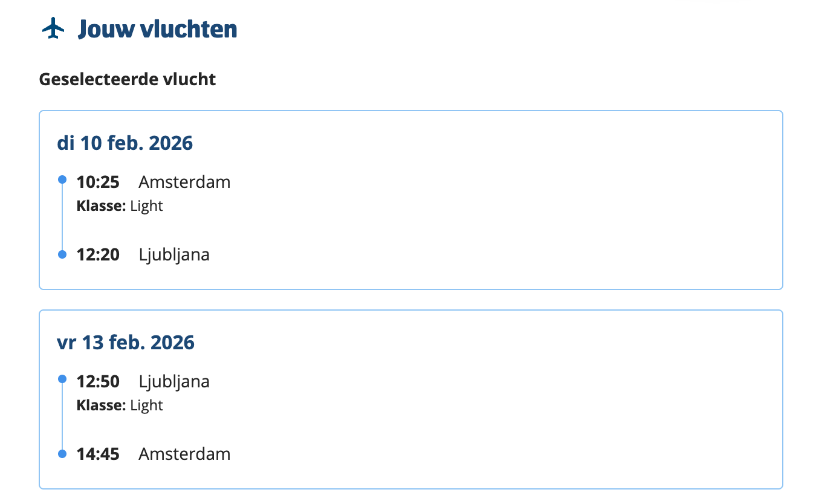Viewport: 816px width, 504px height.
Task: Click the 10:25 departure time
Action: pyautogui.click(x=98, y=182)
